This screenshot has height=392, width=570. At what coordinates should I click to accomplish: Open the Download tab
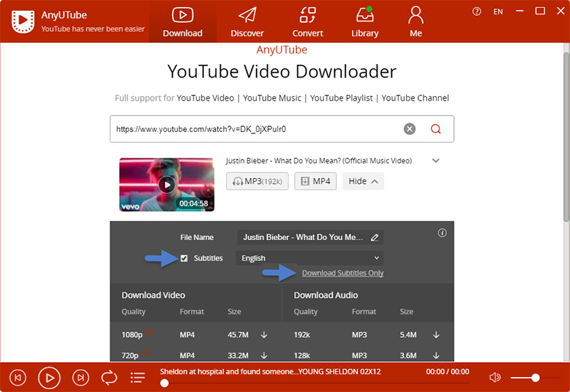(x=182, y=22)
